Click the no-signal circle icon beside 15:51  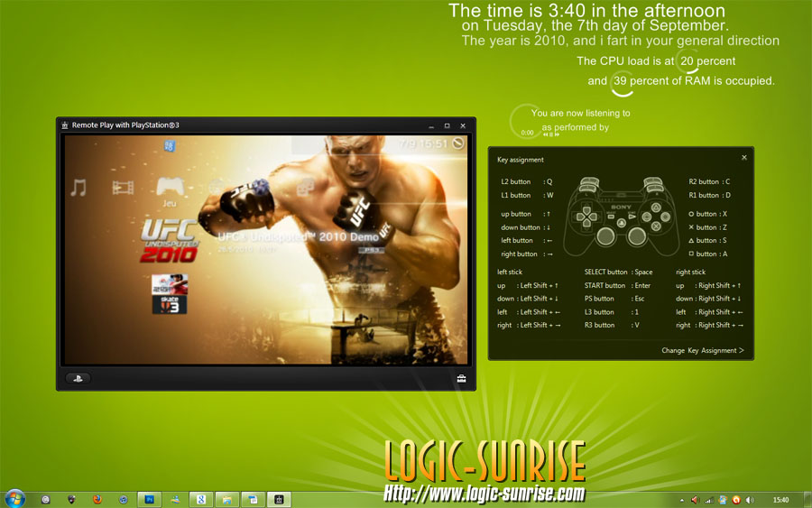pos(458,143)
